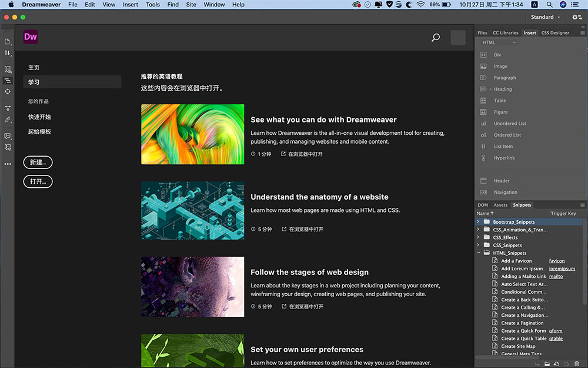The height and width of the screenshot is (368, 588).
Task: Click the horizontal double-arrow icon in left toolbar
Action: point(8,108)
